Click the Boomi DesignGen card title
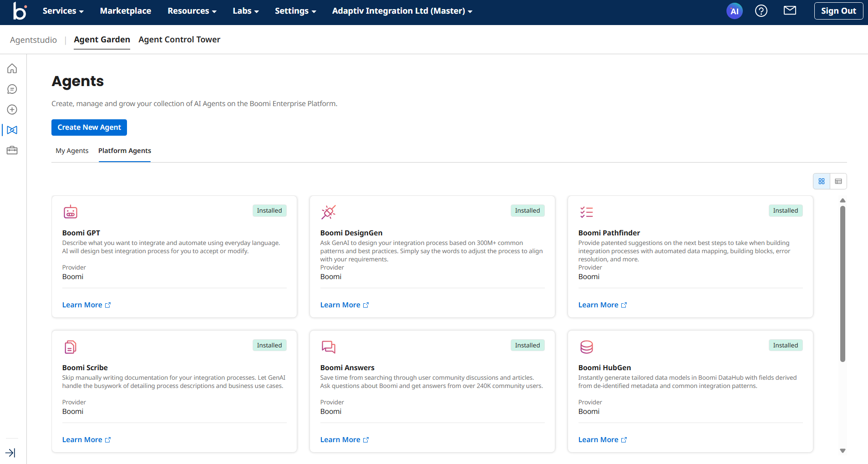The image size is (868, 464). 351,233
